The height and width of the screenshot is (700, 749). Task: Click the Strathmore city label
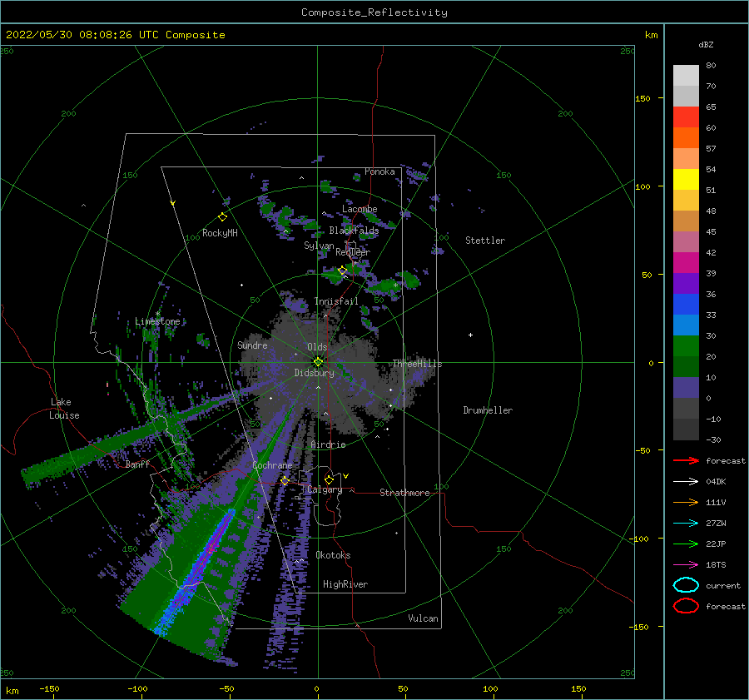click(404, 493)
